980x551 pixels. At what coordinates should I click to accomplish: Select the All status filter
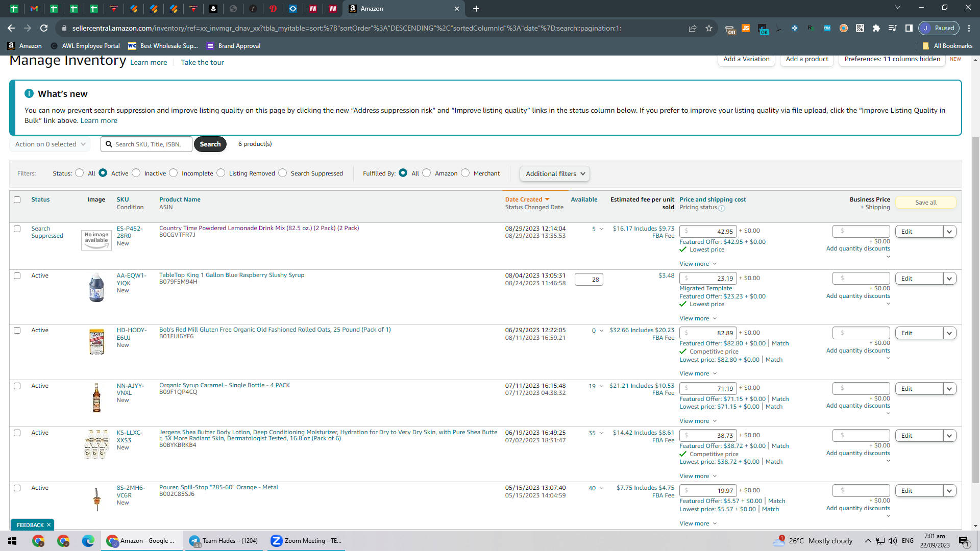click(x=80, y=173)
